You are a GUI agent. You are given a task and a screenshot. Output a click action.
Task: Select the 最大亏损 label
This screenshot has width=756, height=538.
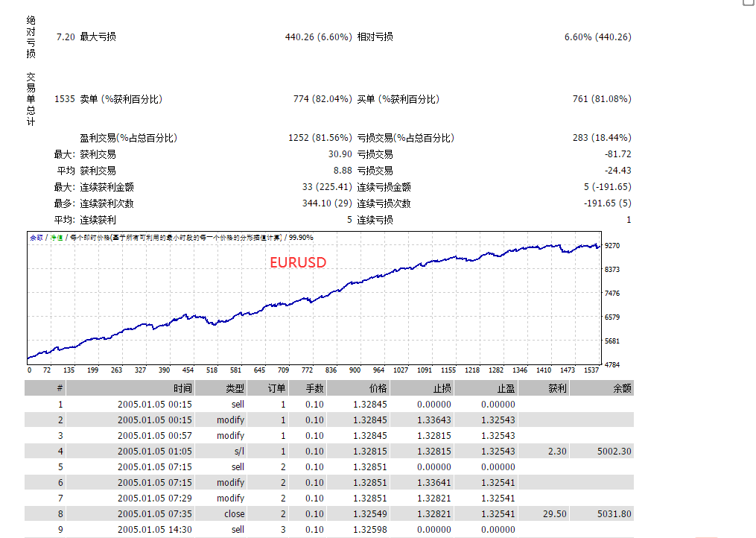pyautogui.click(x=98, y=37)
